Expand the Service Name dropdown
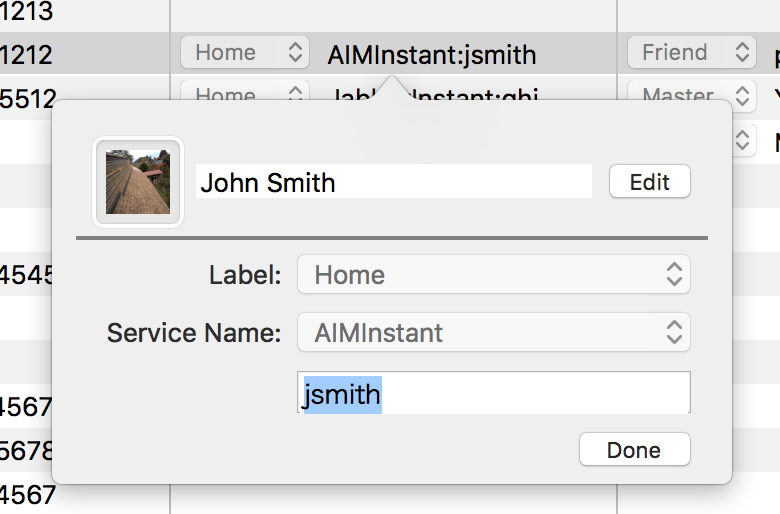The width and height of the screenshot is (780, 514). 493,332
